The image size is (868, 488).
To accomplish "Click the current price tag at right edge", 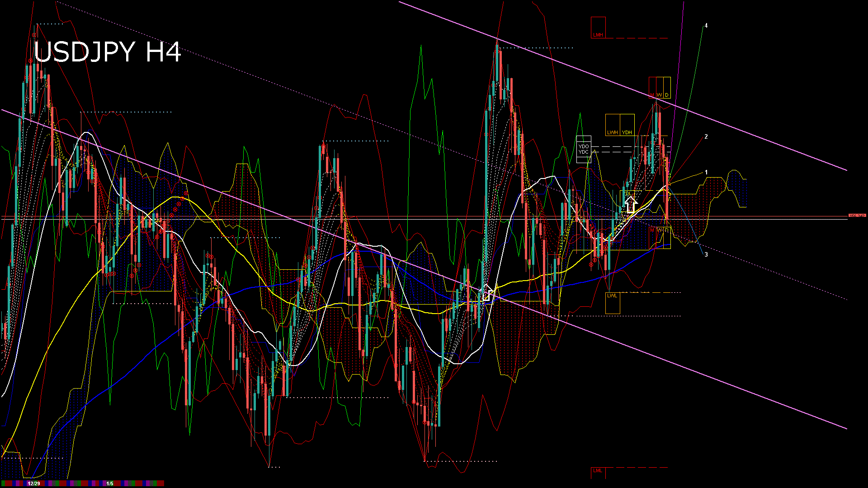I will coord(857,216).
